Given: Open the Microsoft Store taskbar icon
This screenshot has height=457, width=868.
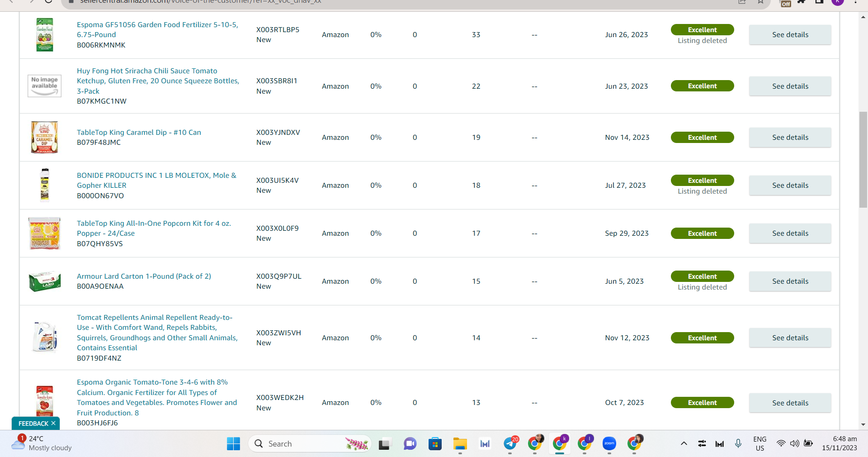Looking at the screenshot, I should 435,444.
